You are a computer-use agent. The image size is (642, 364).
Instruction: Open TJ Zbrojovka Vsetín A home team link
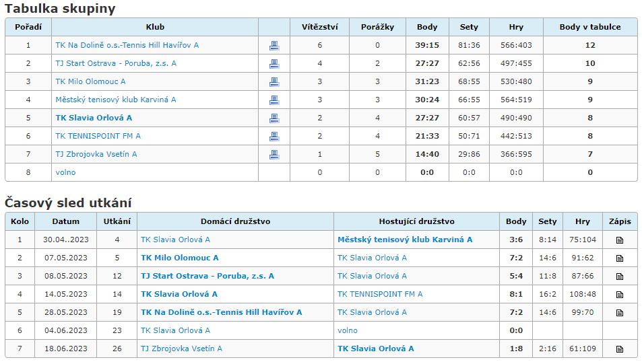(181, 349)
